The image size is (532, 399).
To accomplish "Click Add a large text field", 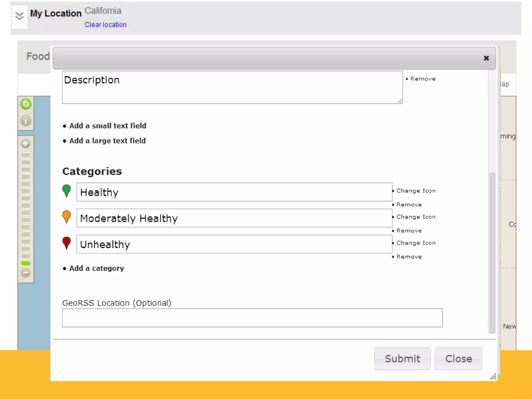I will tap(107, 141).
